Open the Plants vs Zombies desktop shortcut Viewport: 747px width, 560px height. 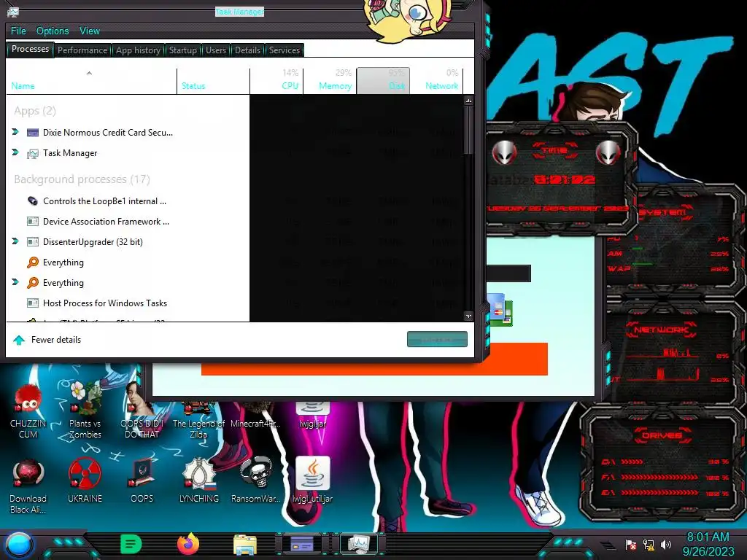point(85,411)
